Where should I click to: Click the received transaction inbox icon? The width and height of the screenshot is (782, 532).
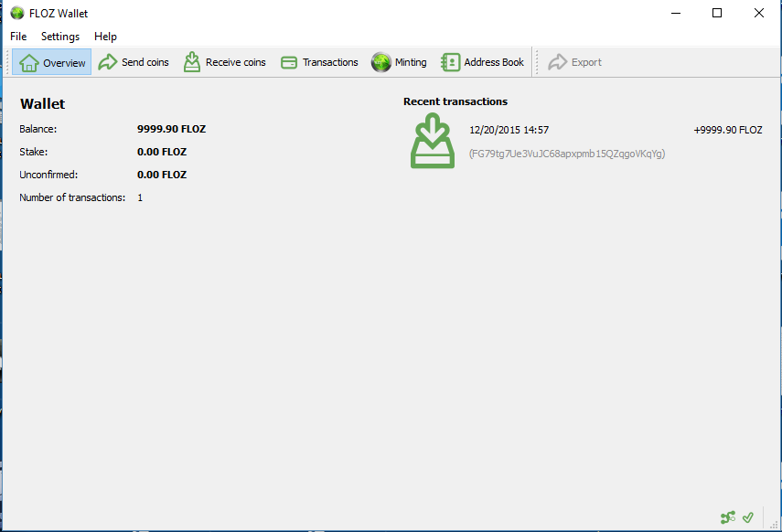433,141
